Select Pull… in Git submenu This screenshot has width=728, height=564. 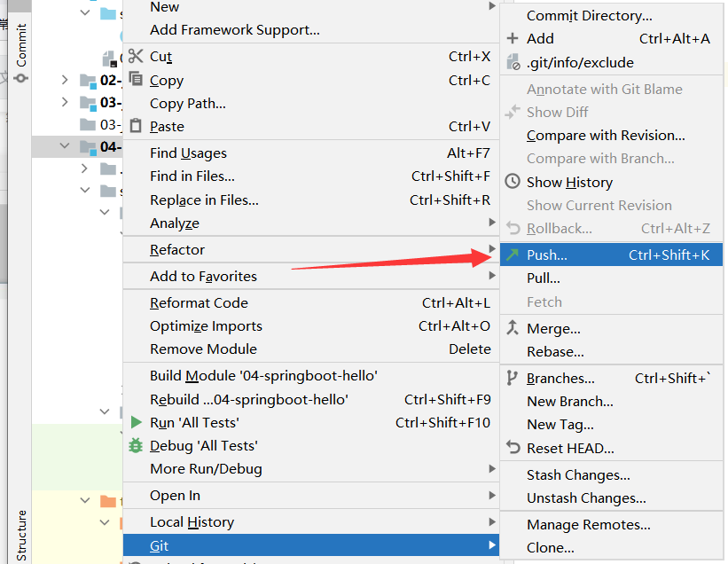612,278
